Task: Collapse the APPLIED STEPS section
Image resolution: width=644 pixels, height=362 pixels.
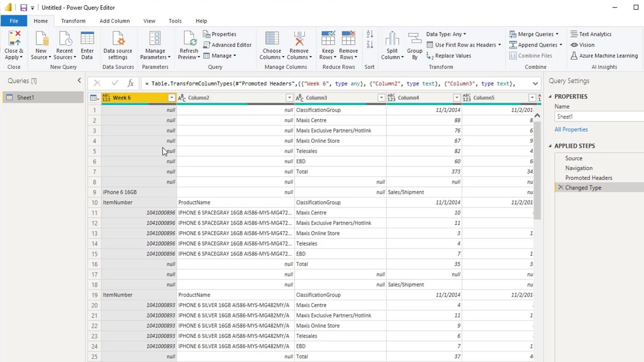Action: pyautogui.click(x=550, y=146)
